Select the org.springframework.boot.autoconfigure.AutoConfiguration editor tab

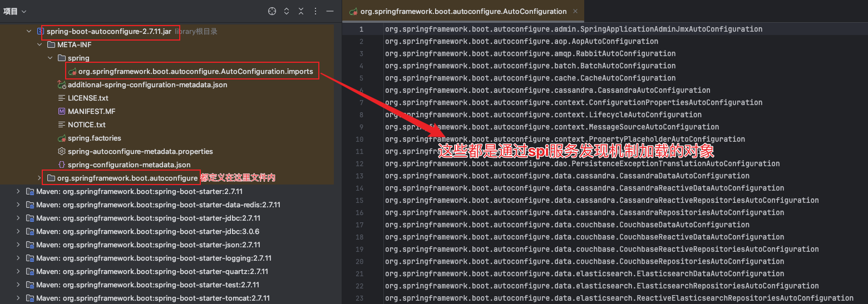click(463, 11)
